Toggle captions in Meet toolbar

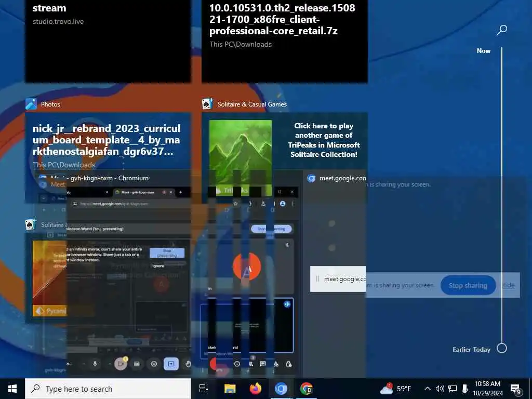(137, 364)
